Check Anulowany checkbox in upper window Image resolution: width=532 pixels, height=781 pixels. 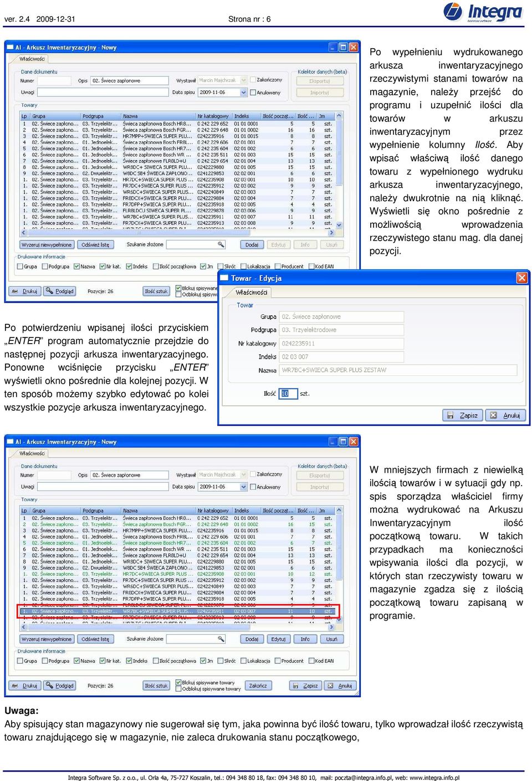pos(253,93)
